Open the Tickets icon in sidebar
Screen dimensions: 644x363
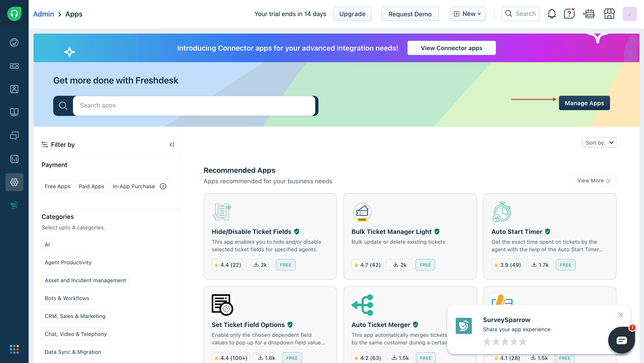coord(14,66)
